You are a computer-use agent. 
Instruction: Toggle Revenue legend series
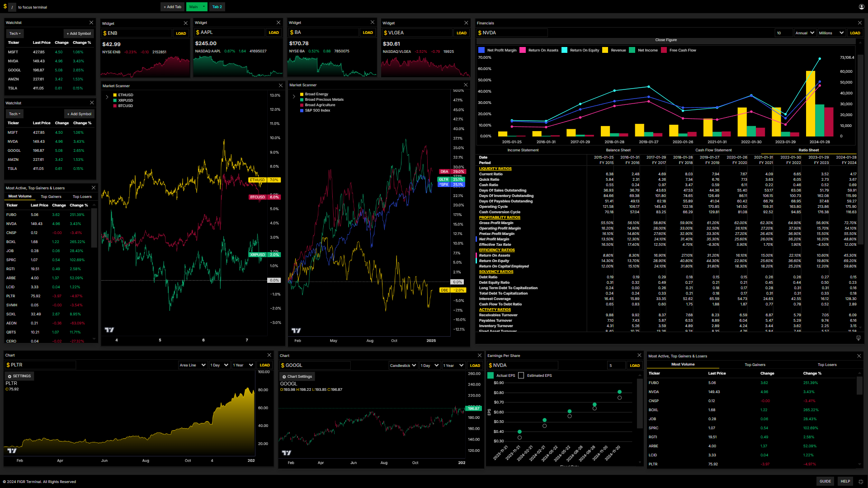point(614,50)
